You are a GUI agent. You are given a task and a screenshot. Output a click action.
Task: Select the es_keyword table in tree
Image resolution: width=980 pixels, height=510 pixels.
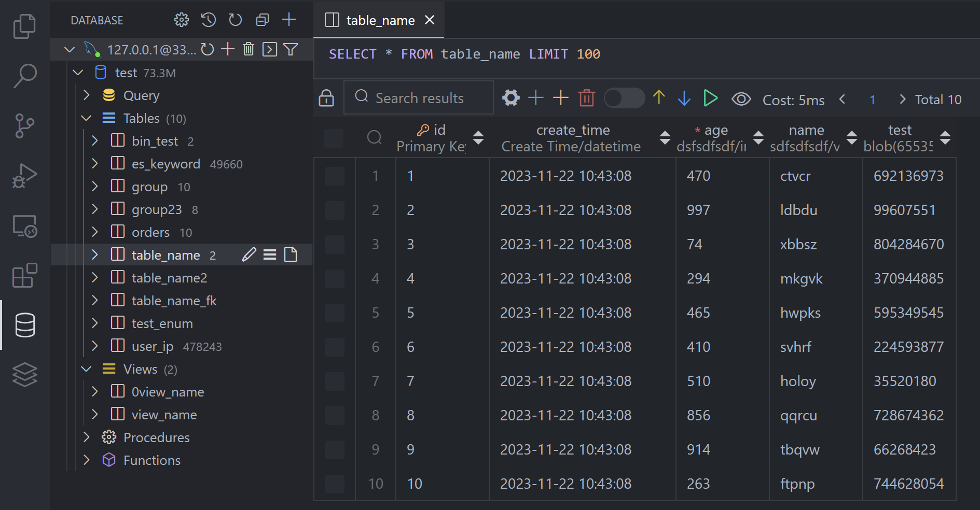pos(165,164)
